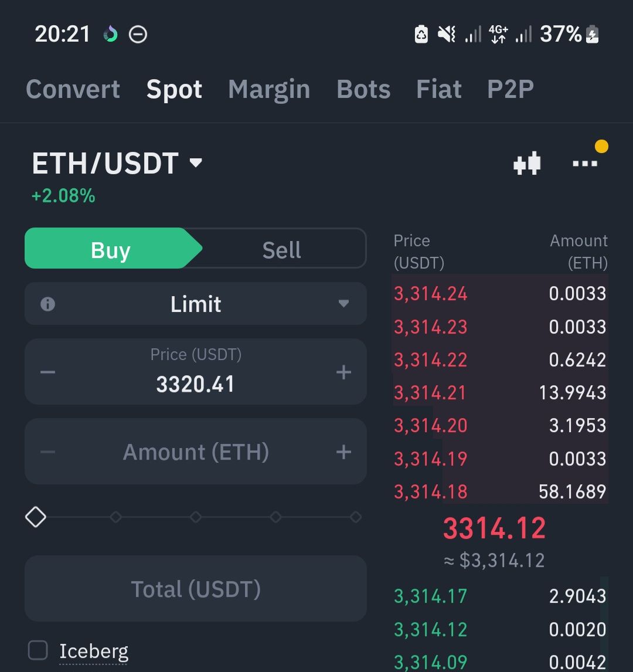
Task: Set slider to the middle 50% marker
Action: point(196,517)
